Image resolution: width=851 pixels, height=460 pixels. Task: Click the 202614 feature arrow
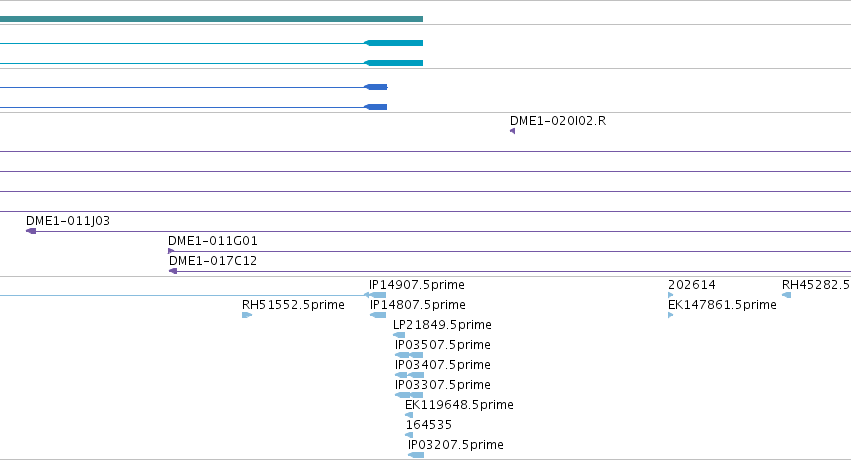[x=671, y=295]
